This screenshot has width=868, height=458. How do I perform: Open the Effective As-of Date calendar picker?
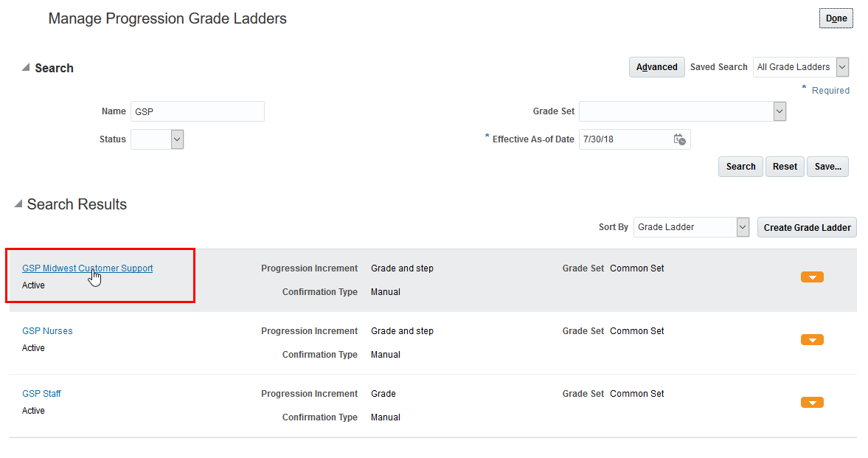[x=679, y=139]
